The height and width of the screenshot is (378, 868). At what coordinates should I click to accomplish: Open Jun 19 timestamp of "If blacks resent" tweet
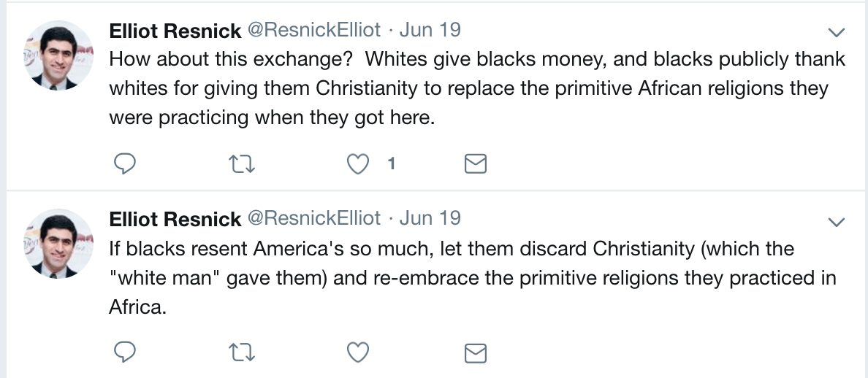point(430,218)
